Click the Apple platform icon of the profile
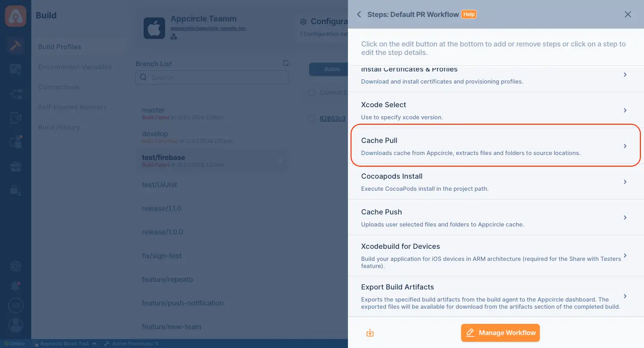644x348 pixels. (154, 29)
